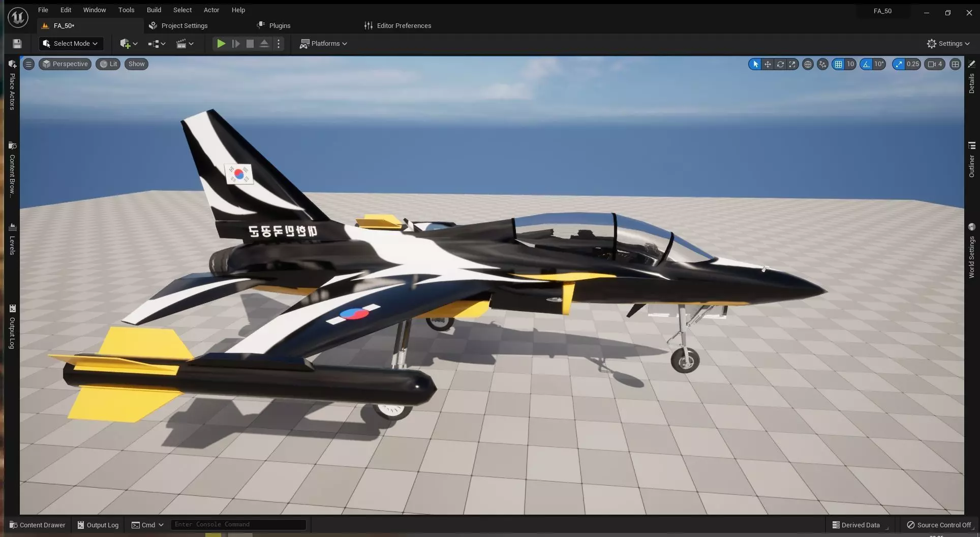This screenshot has height=537, width=980.
Task: Open the Help menu
Action: click(238, 10)
